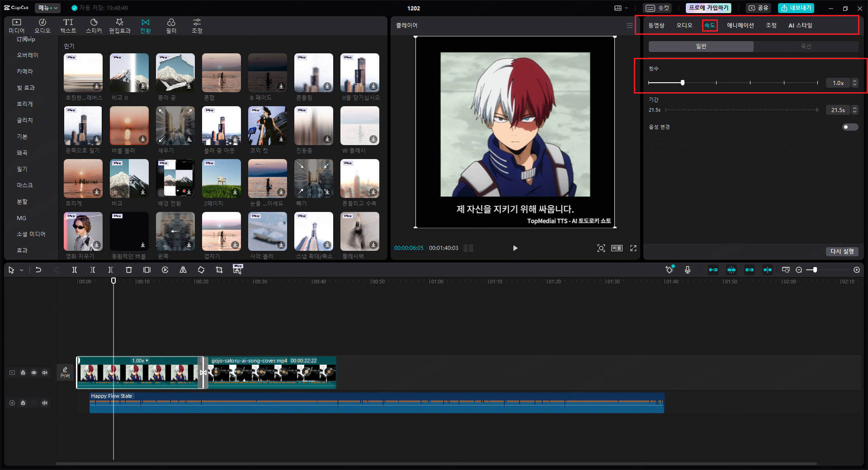Click the freeze frame tool icon

point(147,270)
